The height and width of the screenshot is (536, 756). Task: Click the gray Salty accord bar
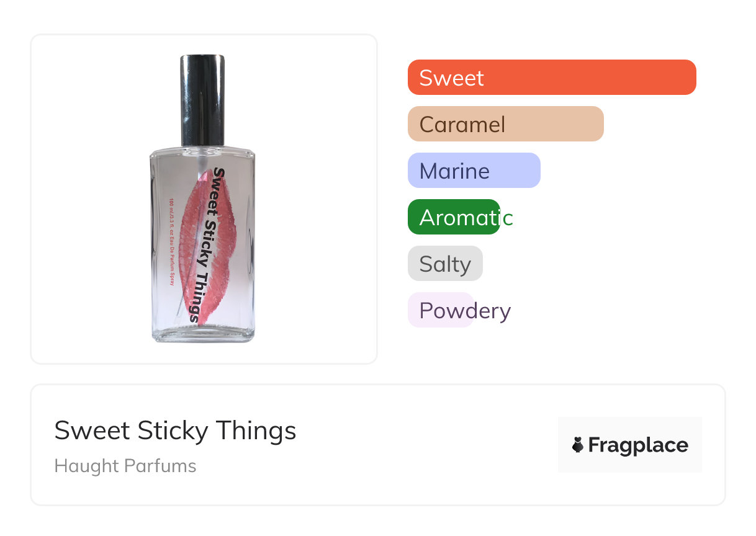(x=445, y=264)
